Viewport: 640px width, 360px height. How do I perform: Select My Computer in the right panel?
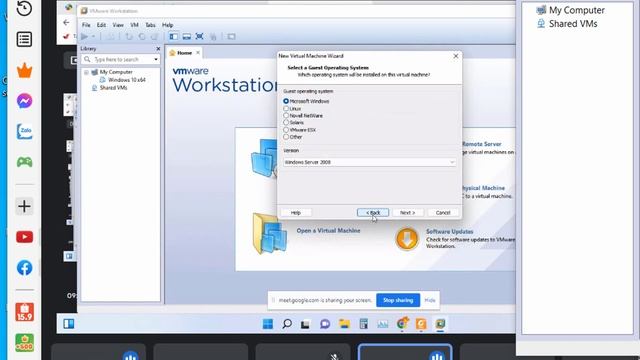click(x=576, y=10)
